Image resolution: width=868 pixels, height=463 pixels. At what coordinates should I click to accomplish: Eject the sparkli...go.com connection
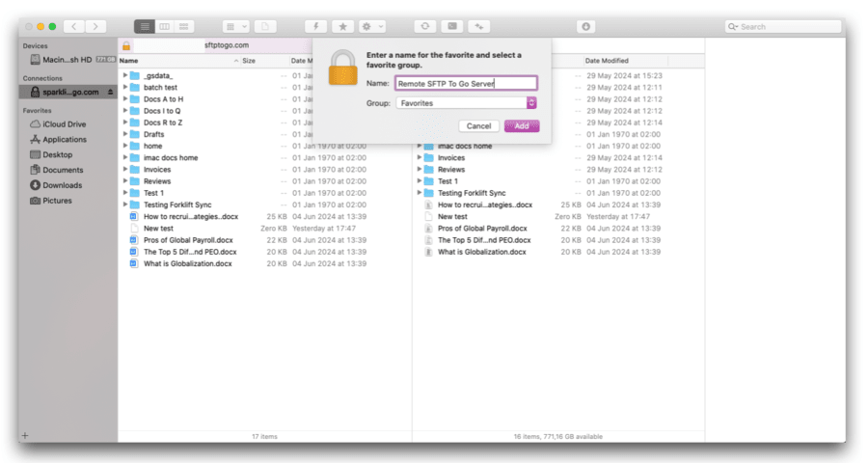pos(111,92)
